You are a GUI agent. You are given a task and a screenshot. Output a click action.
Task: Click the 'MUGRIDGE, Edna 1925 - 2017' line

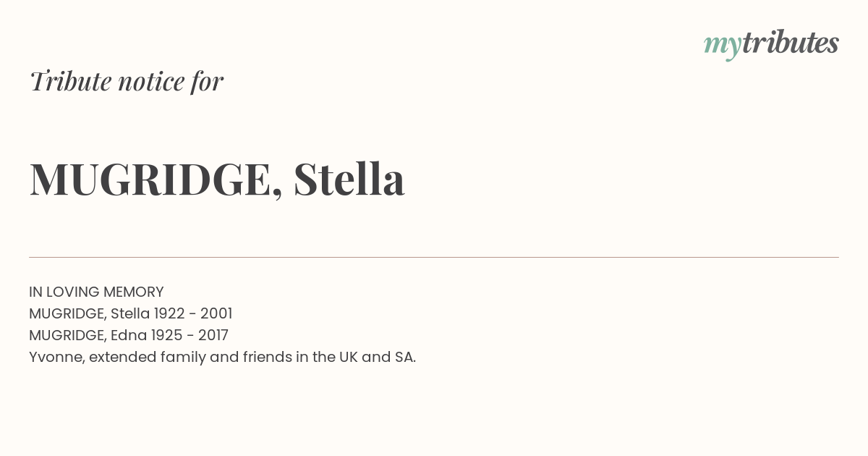(129, 336)
